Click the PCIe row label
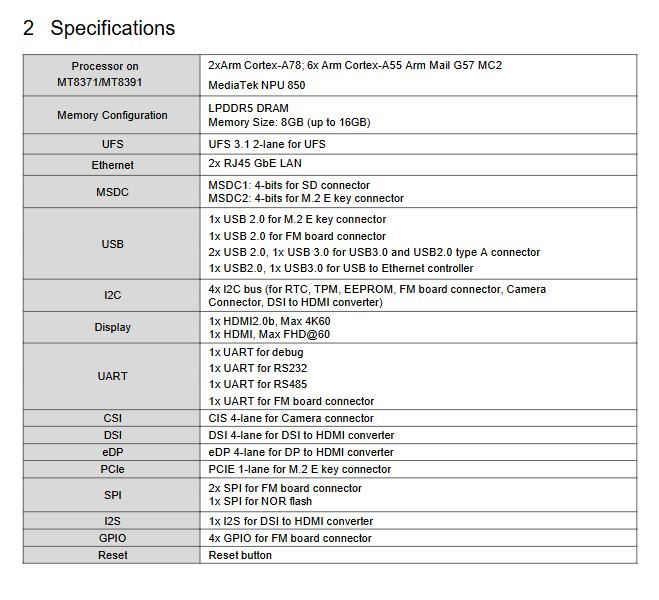The height and width of the screenshot is (600, 659). (113, 469)
